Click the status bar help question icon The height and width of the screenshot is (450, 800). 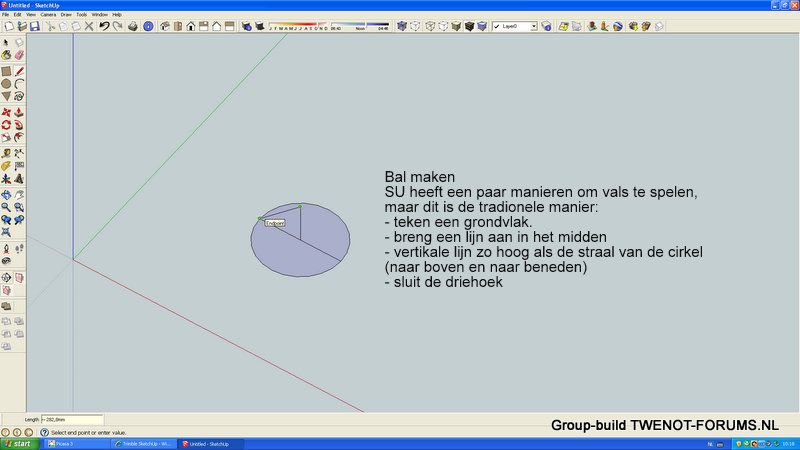44,432
